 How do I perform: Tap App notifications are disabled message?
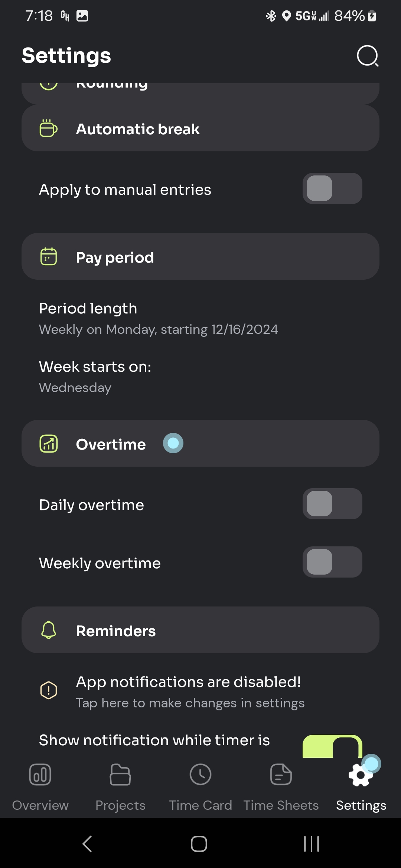189,691
